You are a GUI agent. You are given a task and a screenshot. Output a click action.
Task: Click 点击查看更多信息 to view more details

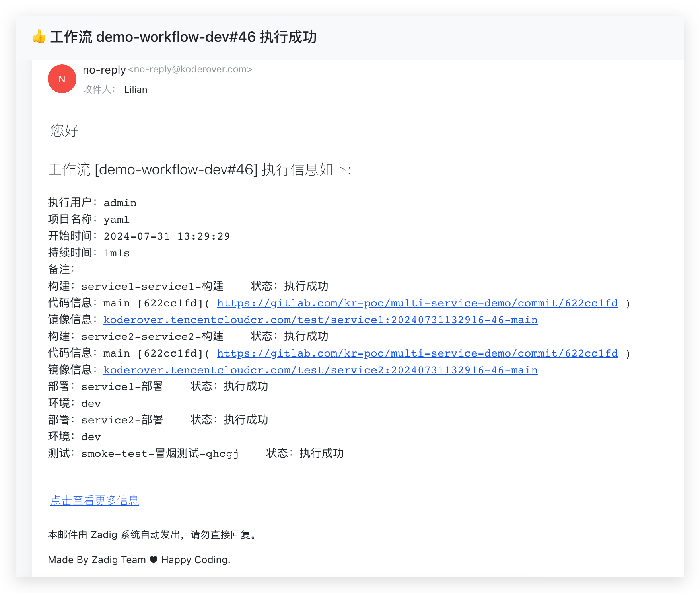(94, 500)
